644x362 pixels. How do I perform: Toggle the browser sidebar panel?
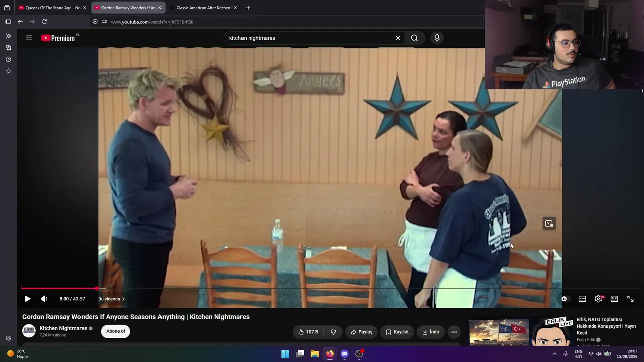pyautogui.click(x=8, y=22)
